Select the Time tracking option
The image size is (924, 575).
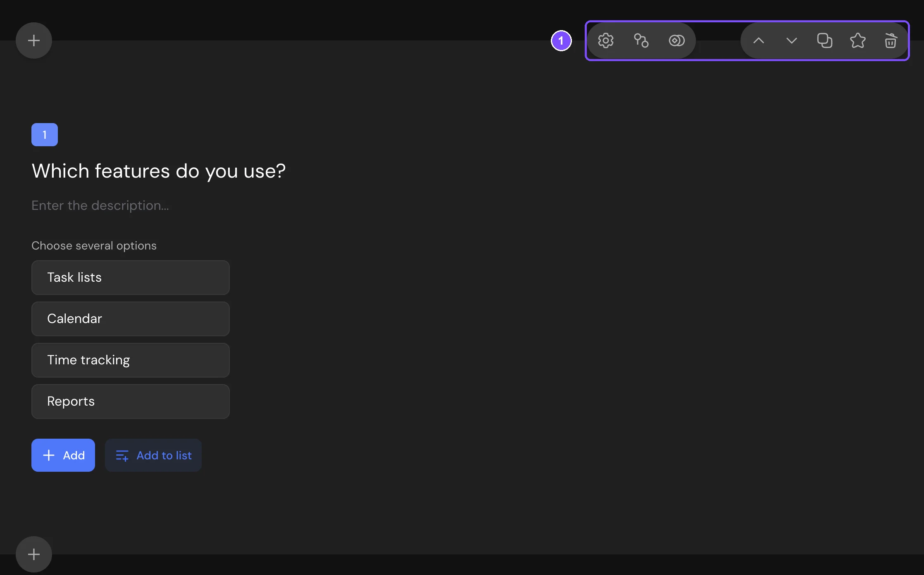click(x=131, y=360)
